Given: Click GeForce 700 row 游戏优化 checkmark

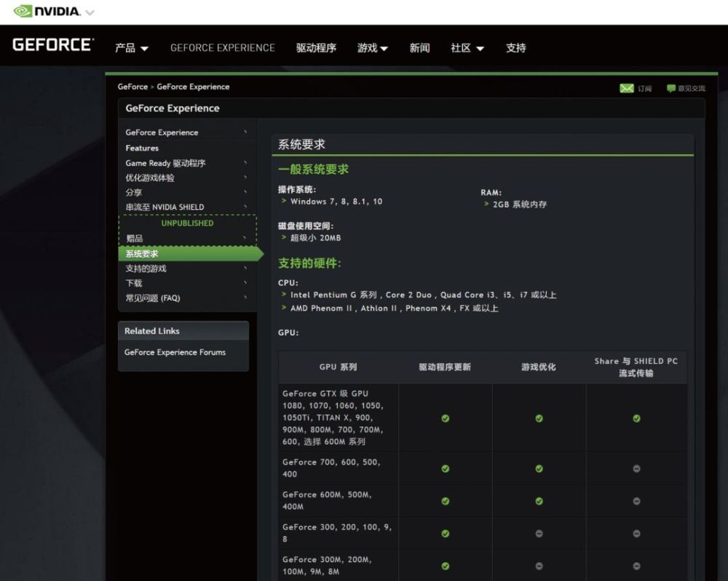Looking at the screenshot, I should click(539, 469).
